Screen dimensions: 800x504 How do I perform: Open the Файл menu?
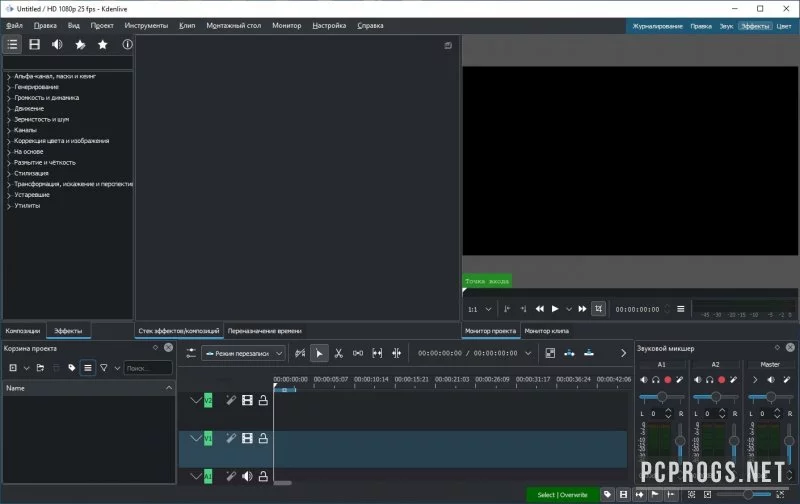(14, 26)
